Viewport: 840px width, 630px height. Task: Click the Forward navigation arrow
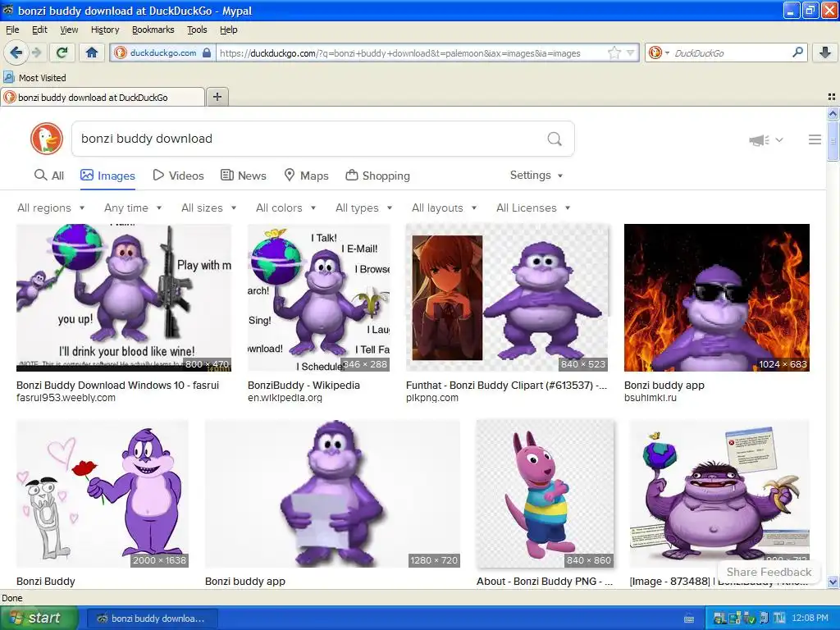click(36, 52)
